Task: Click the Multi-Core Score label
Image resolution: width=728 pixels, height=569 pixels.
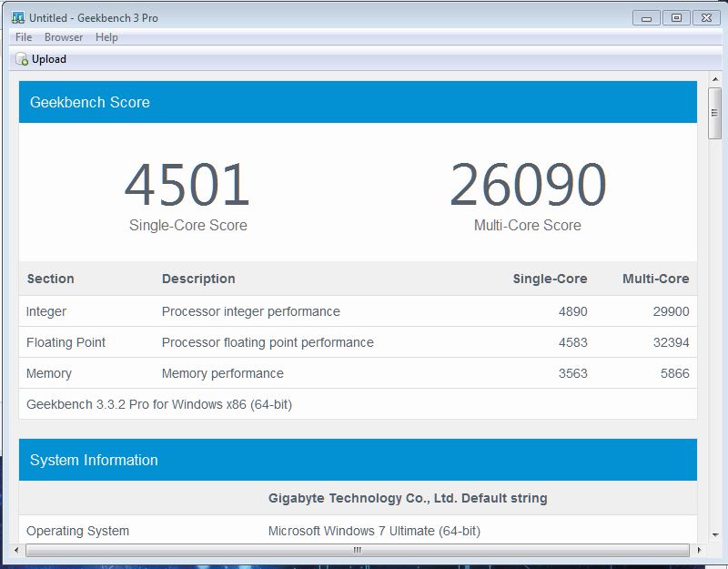Action: pyautogui.click(x=528, y=225)
